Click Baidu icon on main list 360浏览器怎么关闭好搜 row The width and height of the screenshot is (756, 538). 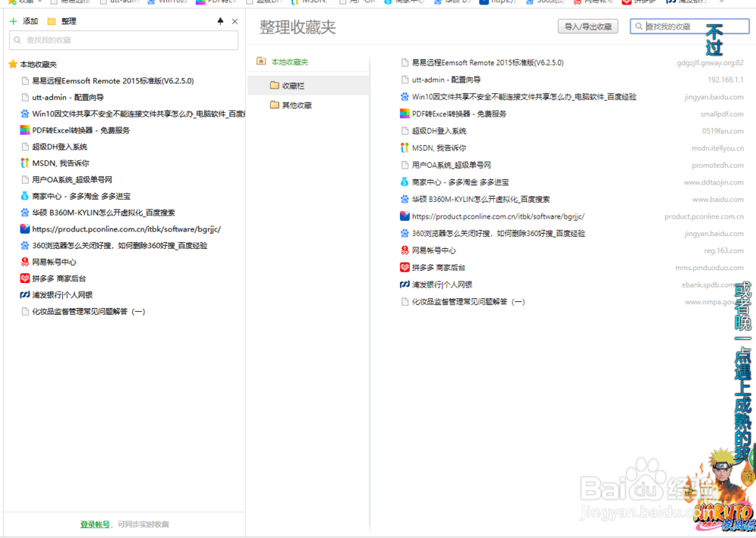click(x=404, y=233)
